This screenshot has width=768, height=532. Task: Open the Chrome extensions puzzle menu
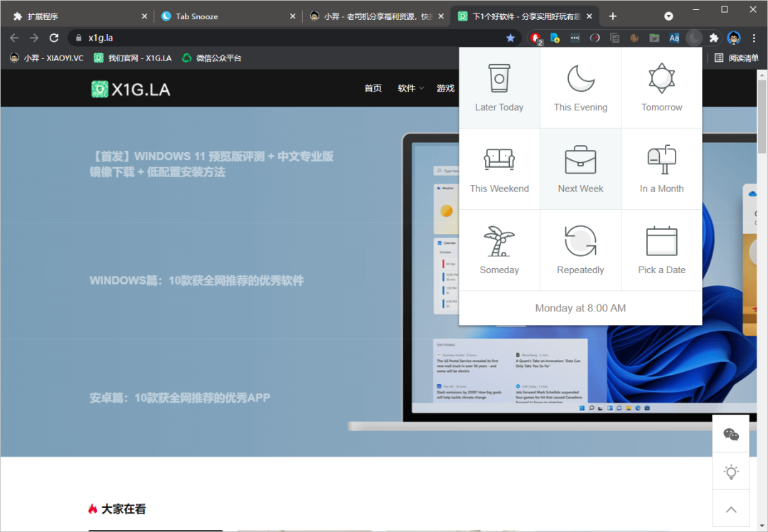pyautogui.click(x=714, y=38)
